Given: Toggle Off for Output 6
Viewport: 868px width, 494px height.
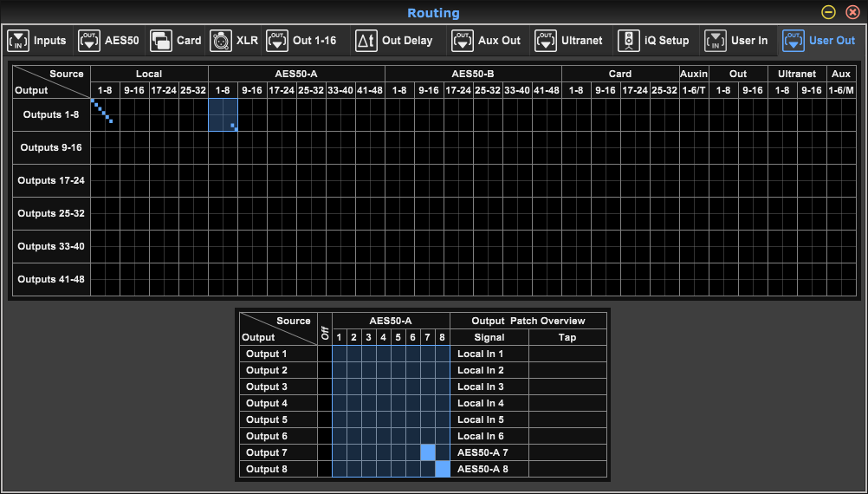Looking at the screenshot, I should pyautogui.click(x=324, y=437).
